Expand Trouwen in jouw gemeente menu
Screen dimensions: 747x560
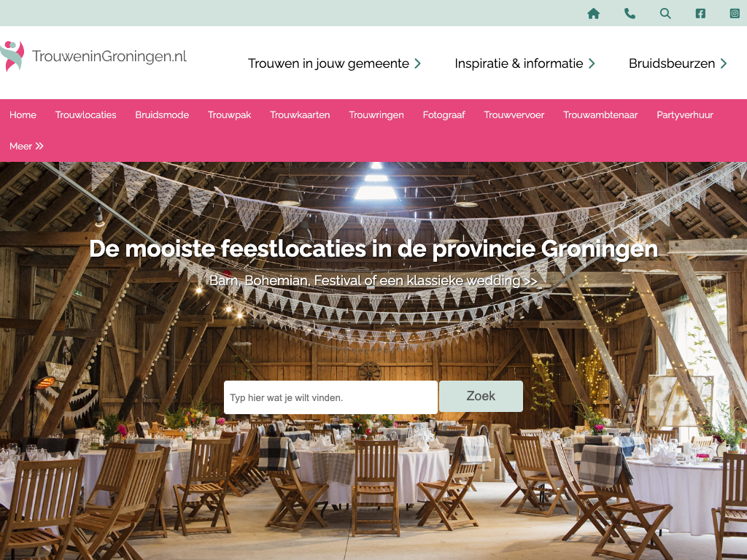(x=334, y=63)
